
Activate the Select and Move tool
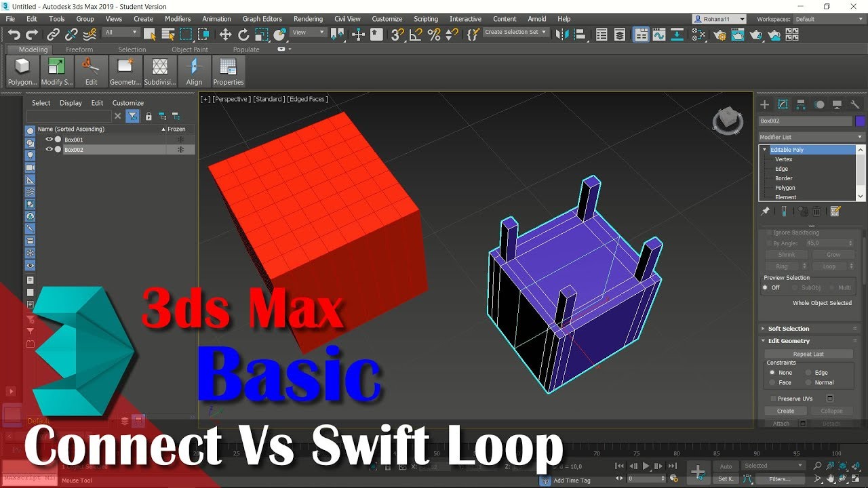[225, 35]
